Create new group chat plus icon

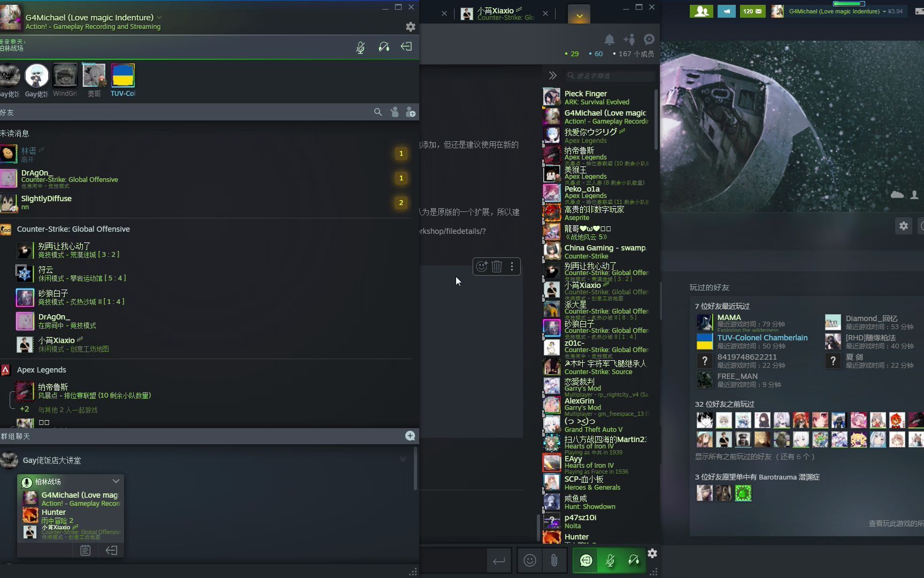click(410, 436)
